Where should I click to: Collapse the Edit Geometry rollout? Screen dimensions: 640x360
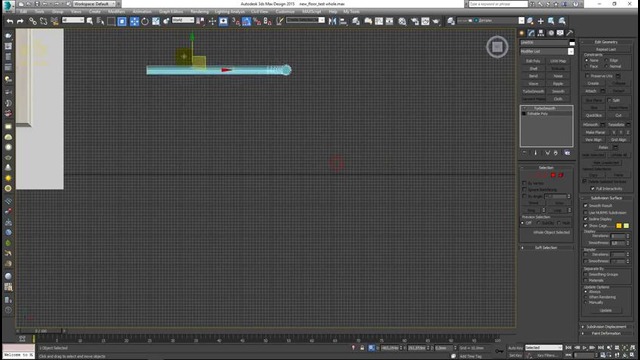pos(606,42)
